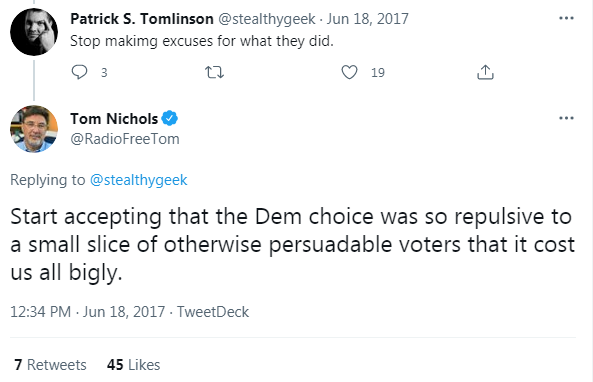Click the reply count 3
Viewport: 593px width, 382px height.
[104, 73]
